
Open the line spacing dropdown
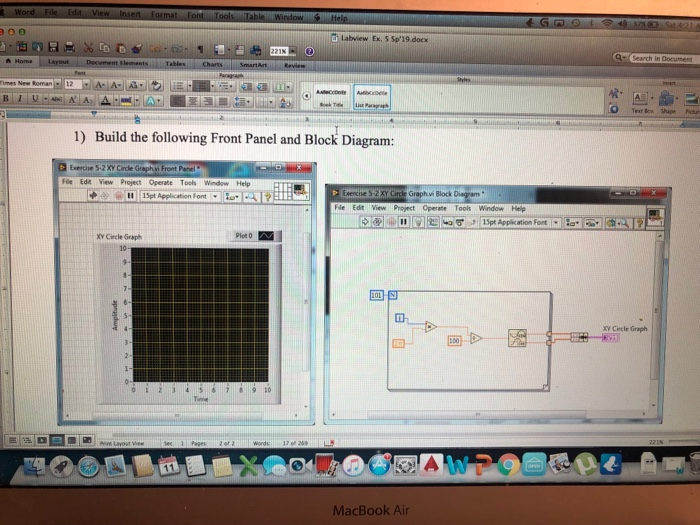(242, 102)
